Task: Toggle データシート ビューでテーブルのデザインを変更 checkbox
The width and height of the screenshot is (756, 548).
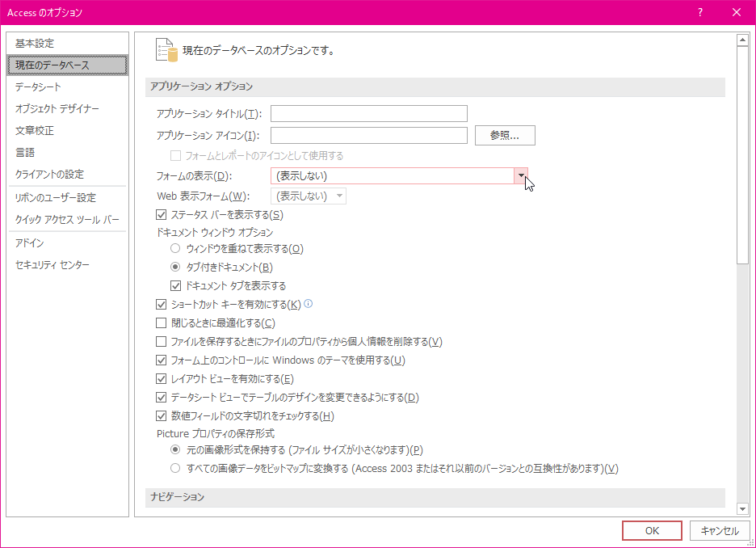Action: pos(161,398)
